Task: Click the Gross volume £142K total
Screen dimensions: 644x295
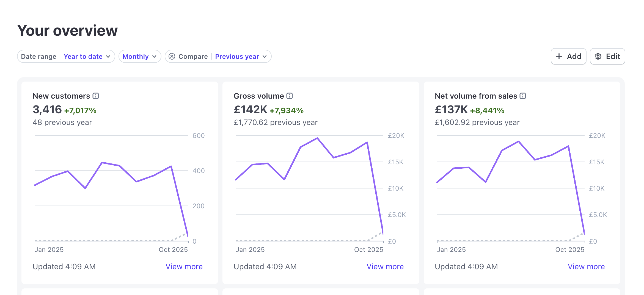Action: pyautogui.click(x=250, y=110)
